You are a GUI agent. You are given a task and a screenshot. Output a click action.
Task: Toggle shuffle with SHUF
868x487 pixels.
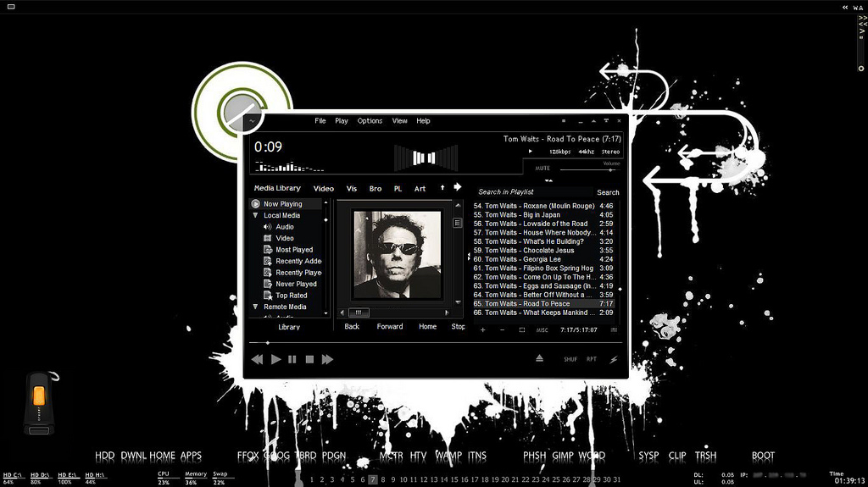(x=570, y=359)
